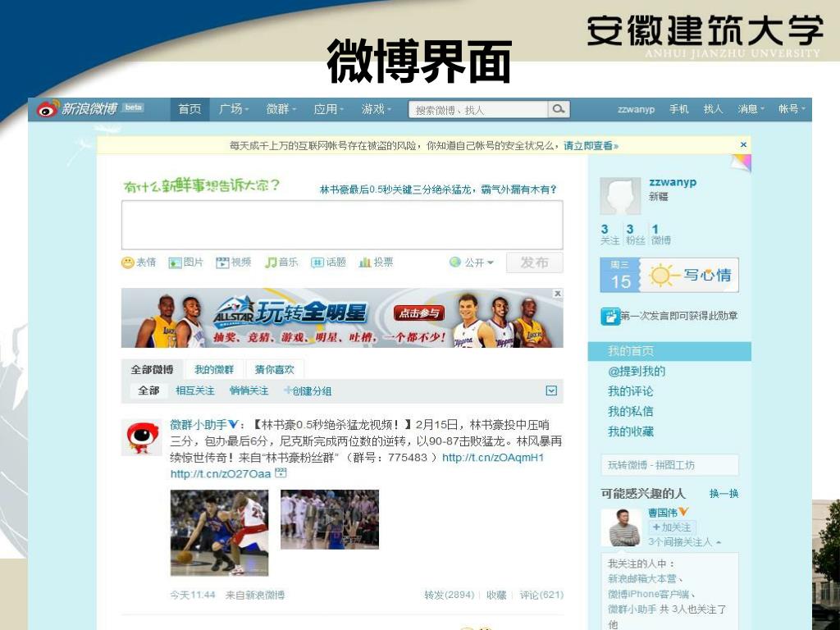Switch to 全部微博 tab
Screen dimensions: 840x630
point(153,370)
